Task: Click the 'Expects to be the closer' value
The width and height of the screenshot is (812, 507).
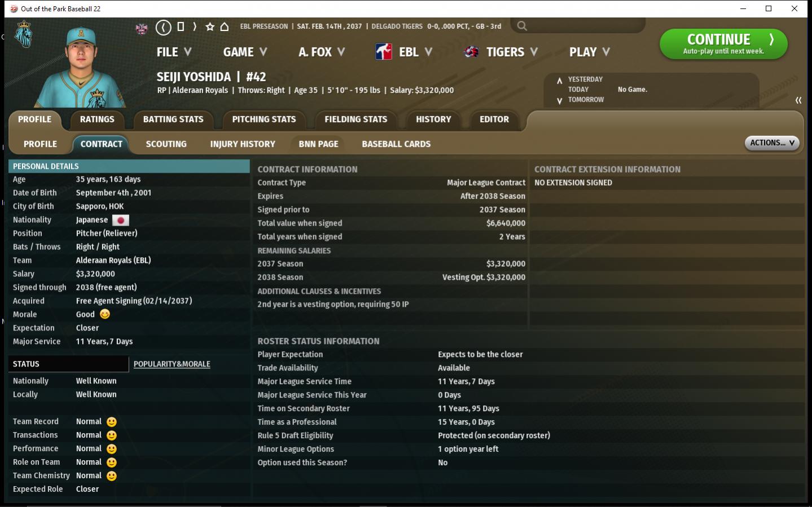Action: click(480, 354)
